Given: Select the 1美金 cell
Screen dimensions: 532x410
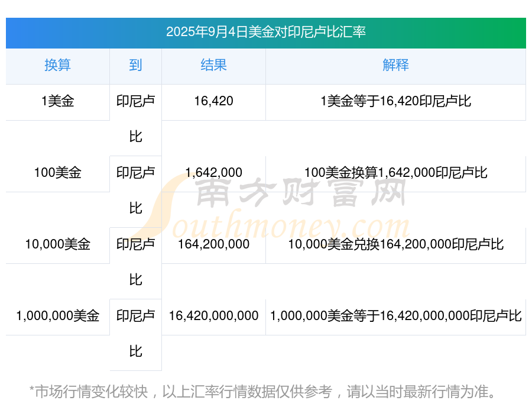Looking at the screenshot, I should [58, 101].
